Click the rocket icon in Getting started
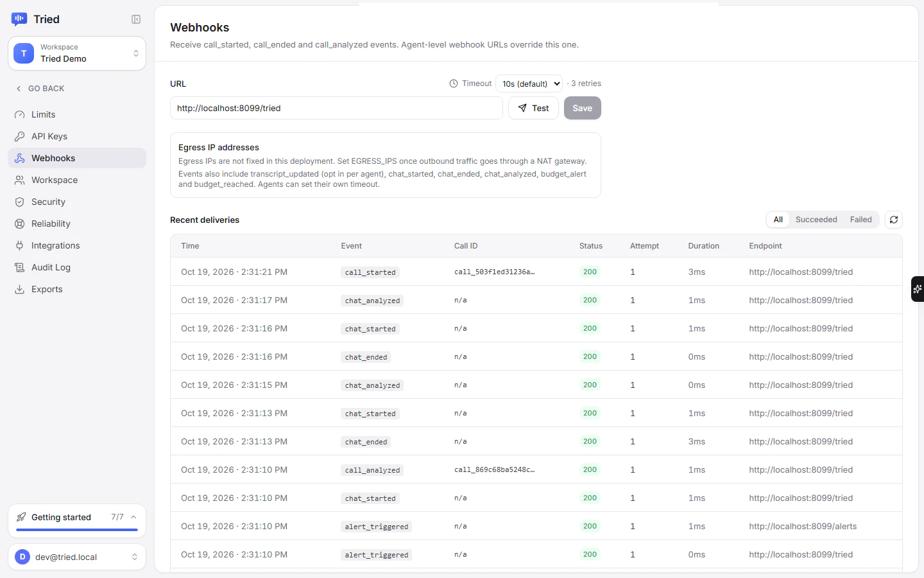Image resolution: width=924 pixels, height=578 pixels. point(21,517)
